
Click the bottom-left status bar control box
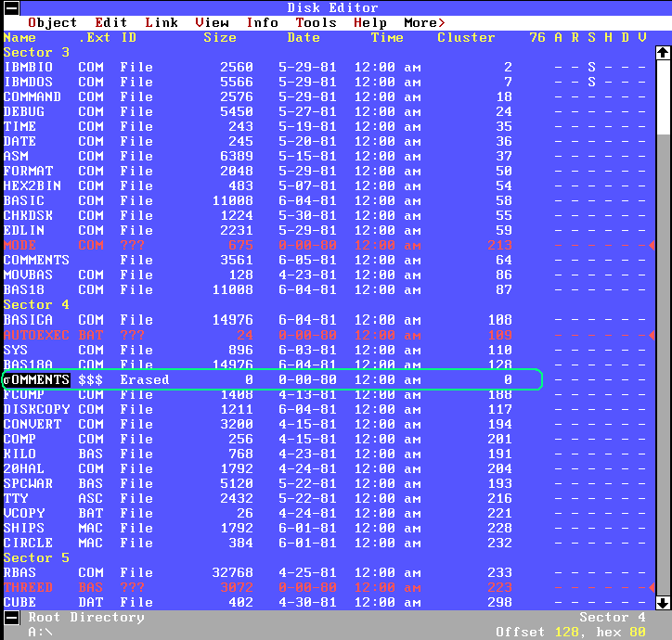(13, 618)
